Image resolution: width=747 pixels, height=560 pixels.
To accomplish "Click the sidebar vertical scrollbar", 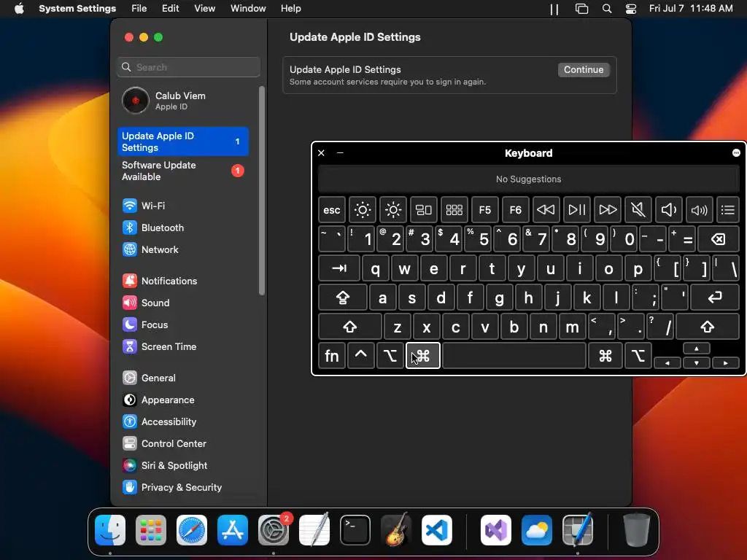I will pyautogui.click(x=262, y=190).
